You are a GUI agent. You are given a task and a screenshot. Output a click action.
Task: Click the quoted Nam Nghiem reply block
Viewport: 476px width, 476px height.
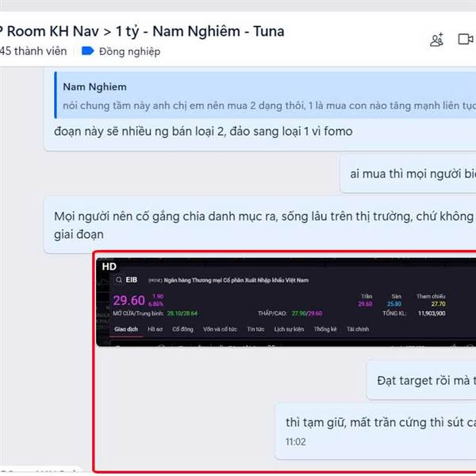[265, 95]
